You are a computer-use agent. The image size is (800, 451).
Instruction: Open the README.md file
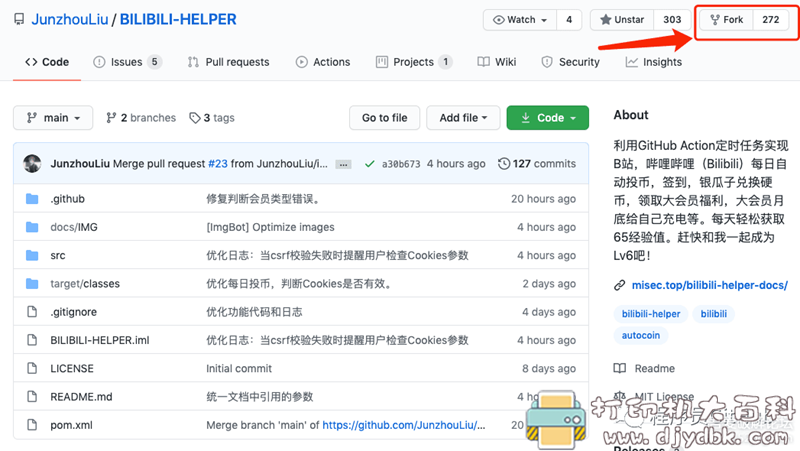(x=81, y=397)
